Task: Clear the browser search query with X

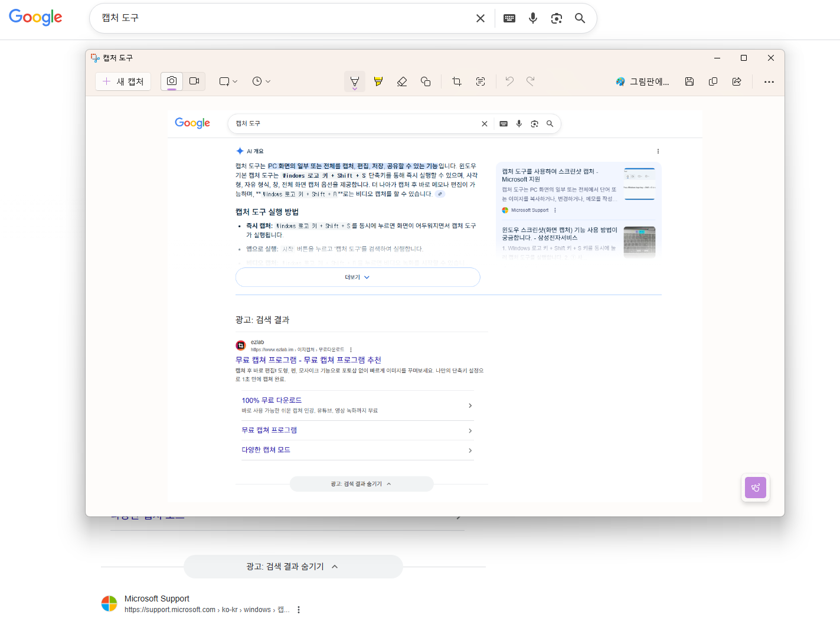Action: tap(481, 18)
